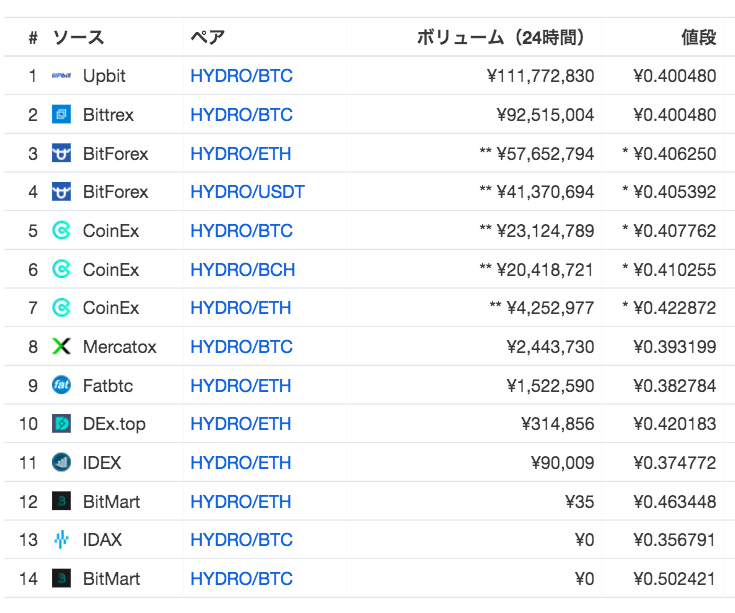The image size is (735, 613).
Task: Click the BitForex logo in row 4
Action: [x=61, y=192]
